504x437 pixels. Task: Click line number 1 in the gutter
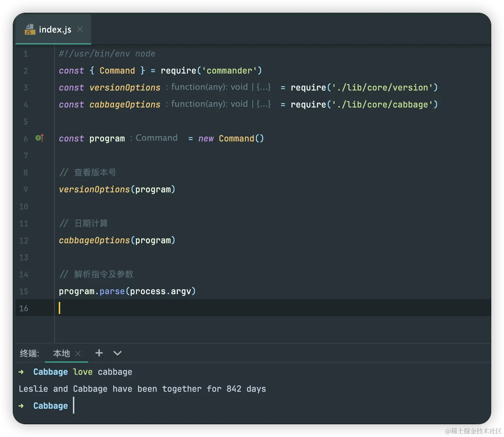(25, 54)
